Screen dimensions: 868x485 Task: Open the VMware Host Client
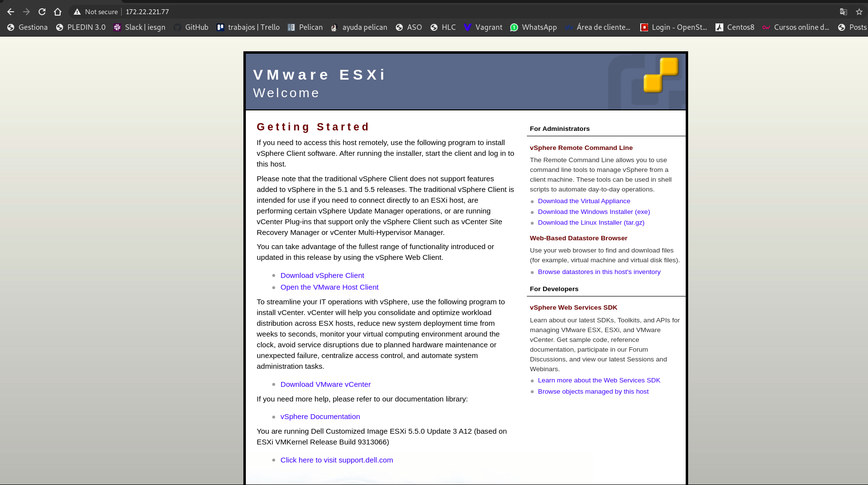(x=329, y=287)
